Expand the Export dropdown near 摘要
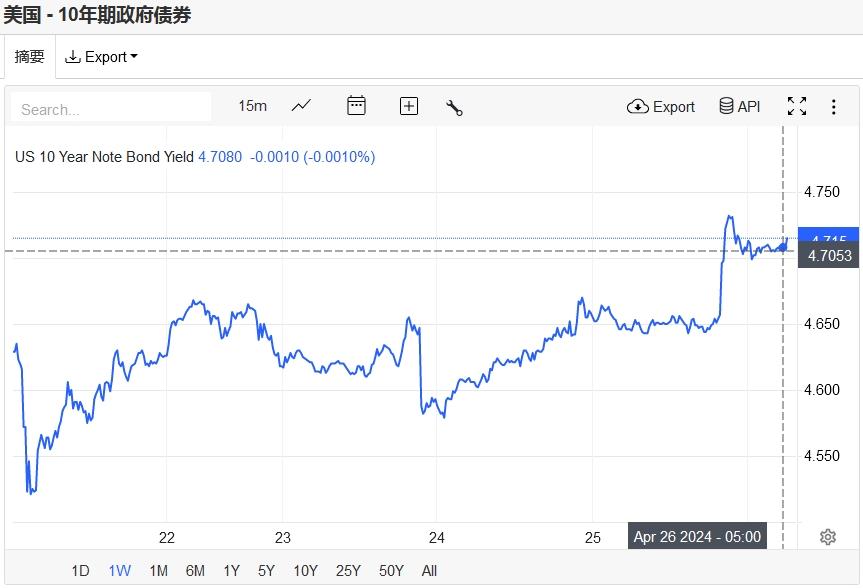The width and height of the screenshot is (863, 588). [101, 57]
